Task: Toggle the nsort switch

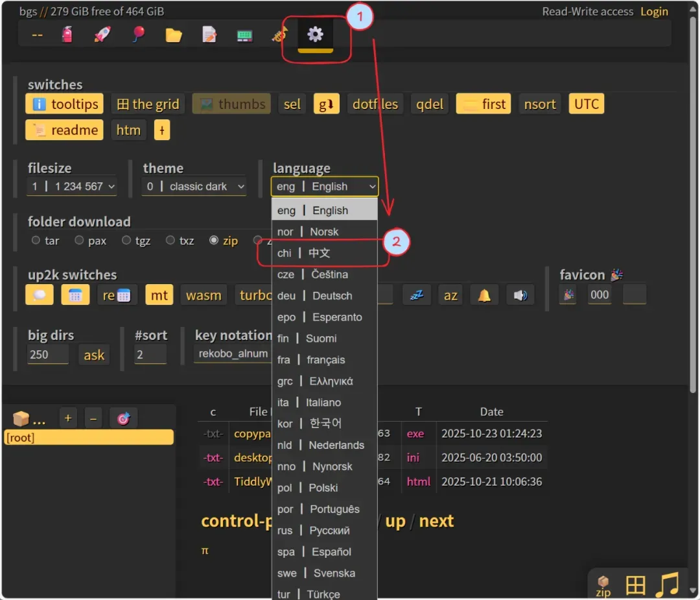Action: tap(540, 104)
